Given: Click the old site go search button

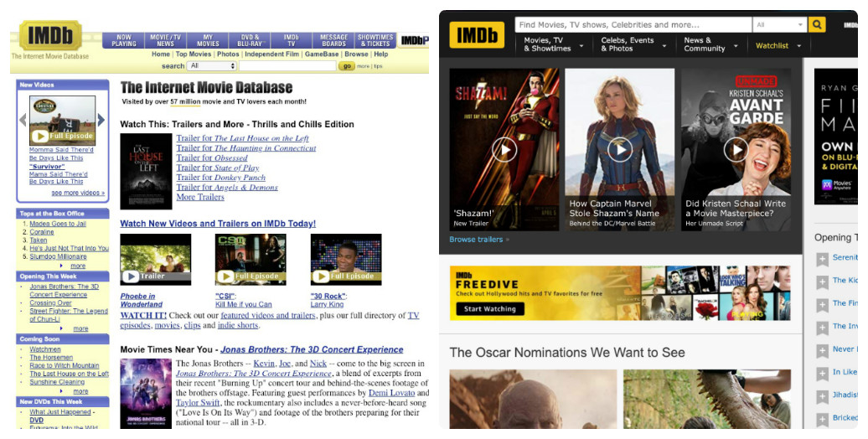Looking at the screenshot, I should (346, 66).
